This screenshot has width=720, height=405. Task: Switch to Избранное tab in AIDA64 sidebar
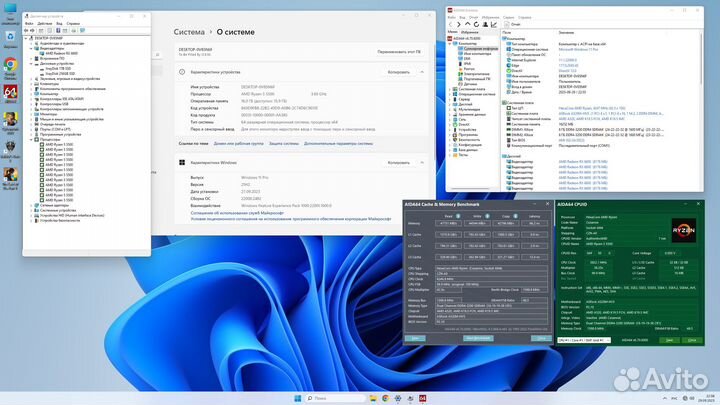pos(470,32)
